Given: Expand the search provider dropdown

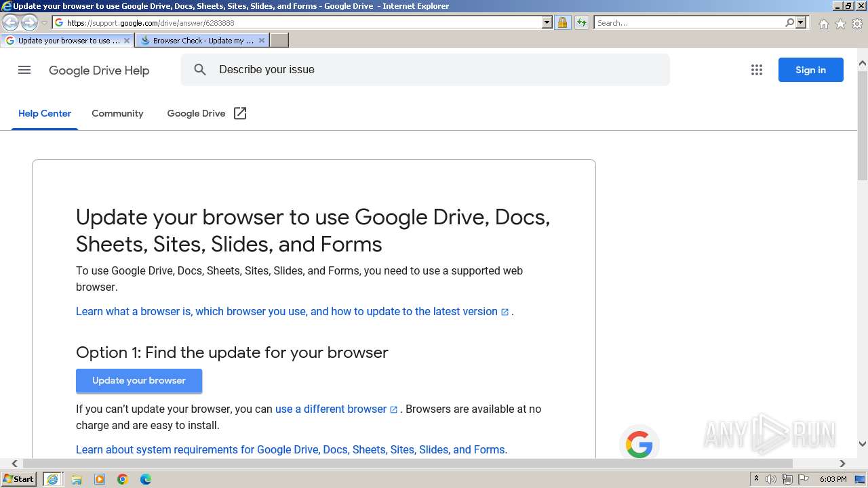Looking at the screenshot, I should coord(801,23).
